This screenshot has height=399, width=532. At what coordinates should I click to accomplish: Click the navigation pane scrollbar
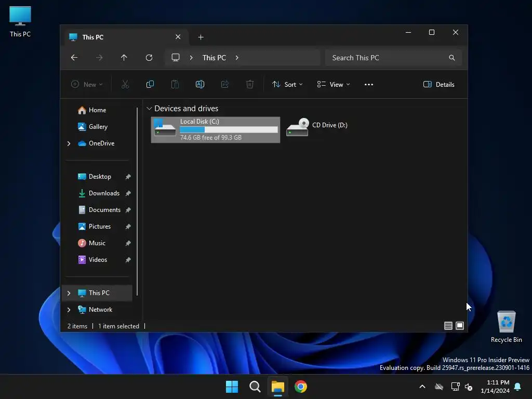(137, 202)
